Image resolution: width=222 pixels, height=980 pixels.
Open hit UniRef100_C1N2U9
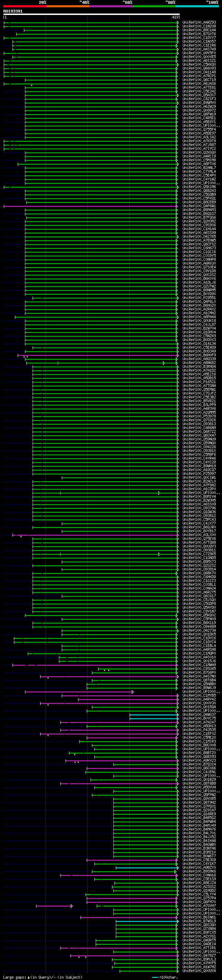coord(199,26)
